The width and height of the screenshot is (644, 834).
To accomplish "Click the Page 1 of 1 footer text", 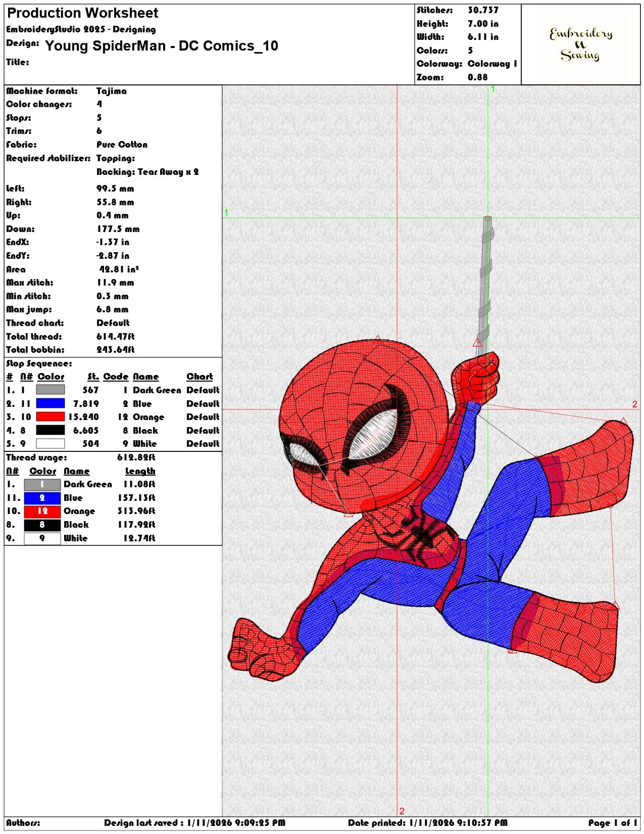I will 612,823.
